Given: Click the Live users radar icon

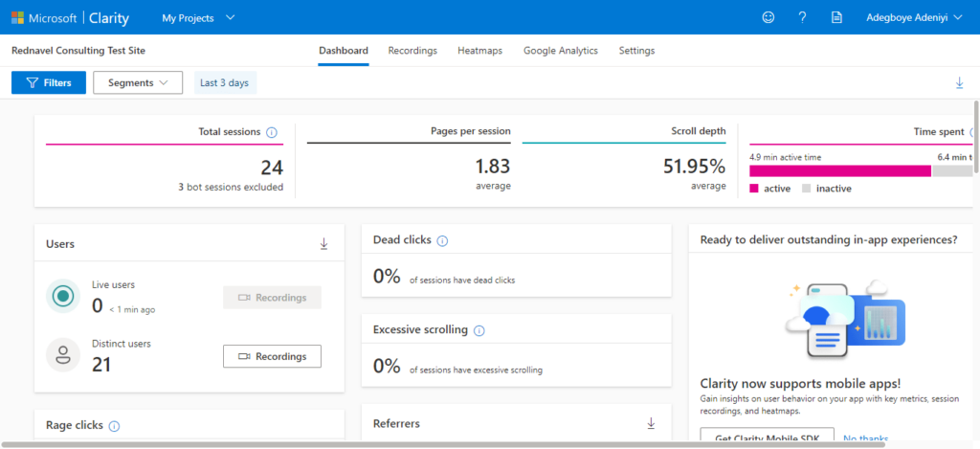Looking at the screenshot, I should 63,297.
